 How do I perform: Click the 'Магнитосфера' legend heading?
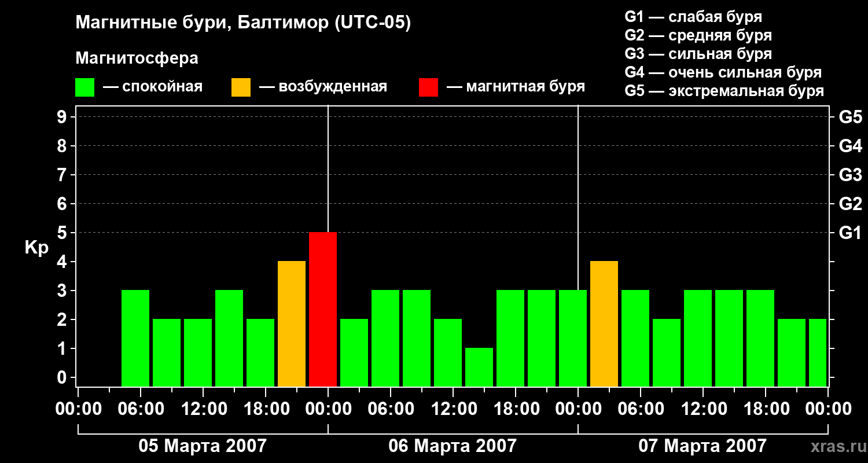click(137, 58)
